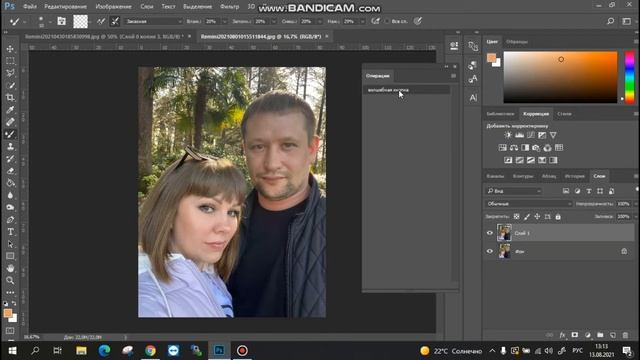Select the Rectangular Marquee tool
The image size is (640, 360).
(10, 61)
